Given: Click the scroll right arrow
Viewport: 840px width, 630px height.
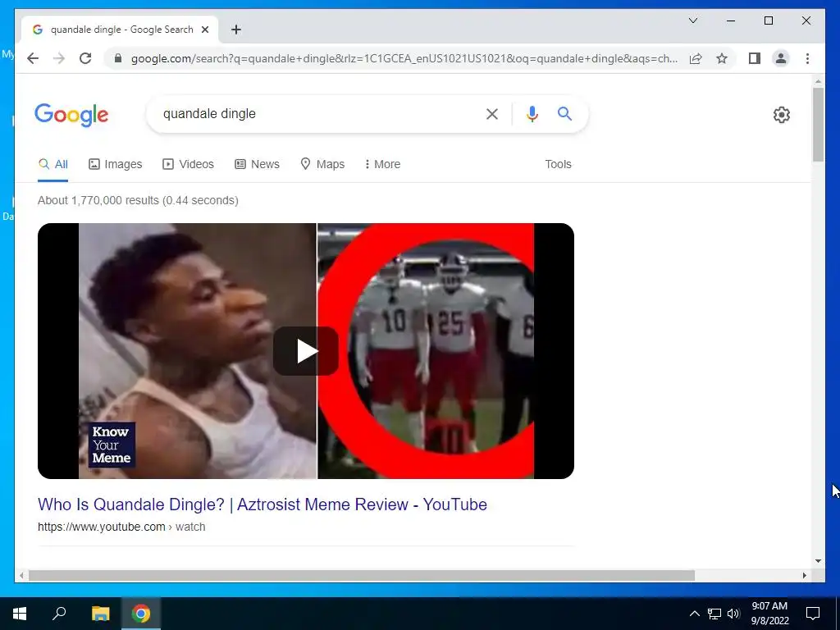Looking at the screenshot, I should (x=804, y=575).
